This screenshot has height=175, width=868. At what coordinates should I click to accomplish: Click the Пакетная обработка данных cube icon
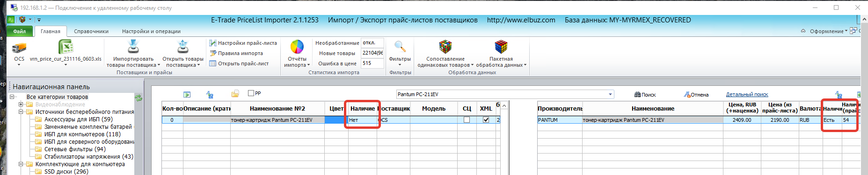(501, 47)
